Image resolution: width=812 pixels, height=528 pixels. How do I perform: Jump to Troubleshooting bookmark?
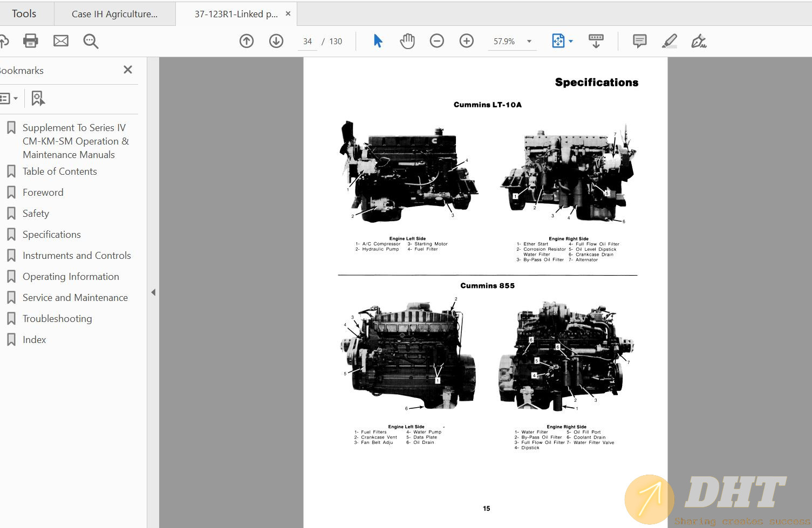coord(57,319)
